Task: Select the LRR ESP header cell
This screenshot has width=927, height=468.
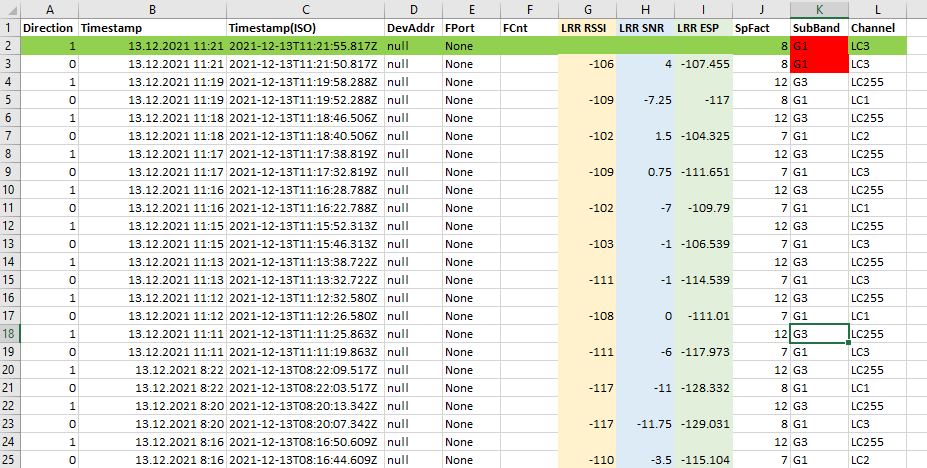Action: click(703, 28)
